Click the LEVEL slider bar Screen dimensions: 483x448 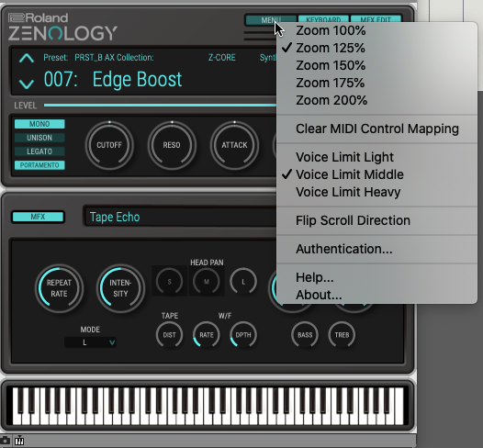click(x=160, y=106)
